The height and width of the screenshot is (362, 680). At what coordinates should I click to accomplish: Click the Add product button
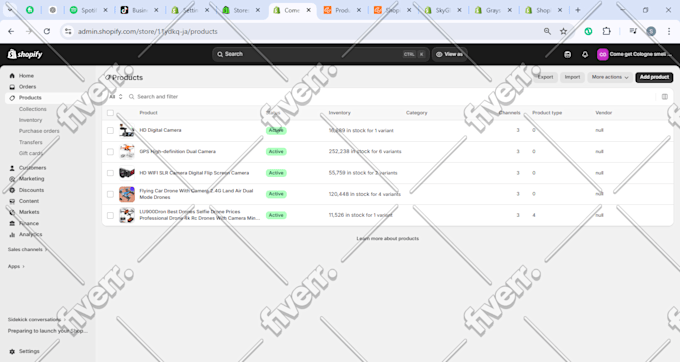[x=654, y=77]
